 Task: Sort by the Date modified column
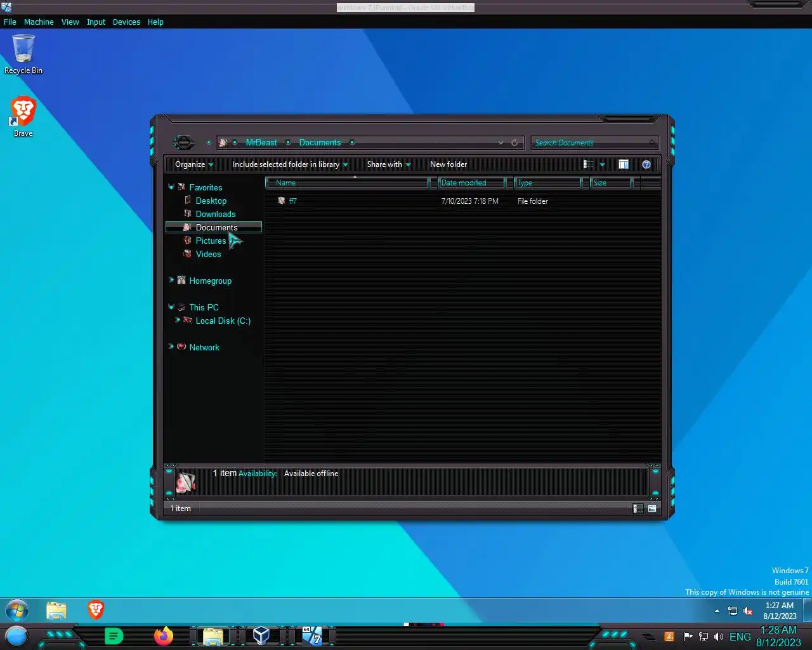(x=471, y=183)
